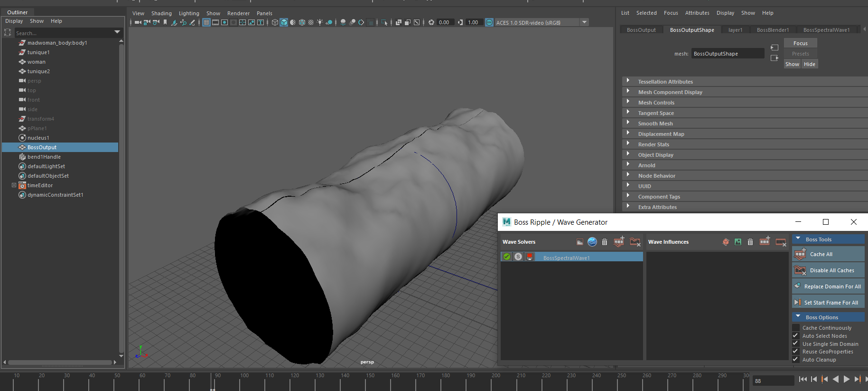Click the Cache All button

tap(829, 254)
